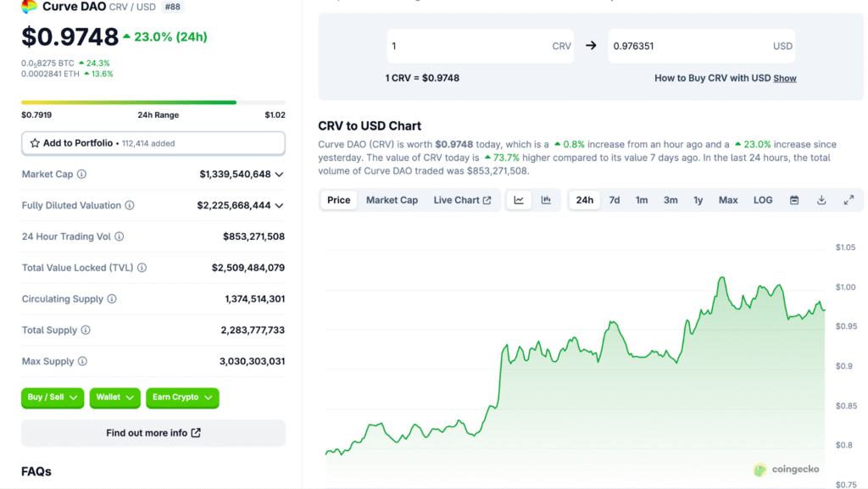The width and height of the screenshot is (868, 489).
Task: Expand chart to fullscreen with arrows icon
Action: [x=849, y=200]
